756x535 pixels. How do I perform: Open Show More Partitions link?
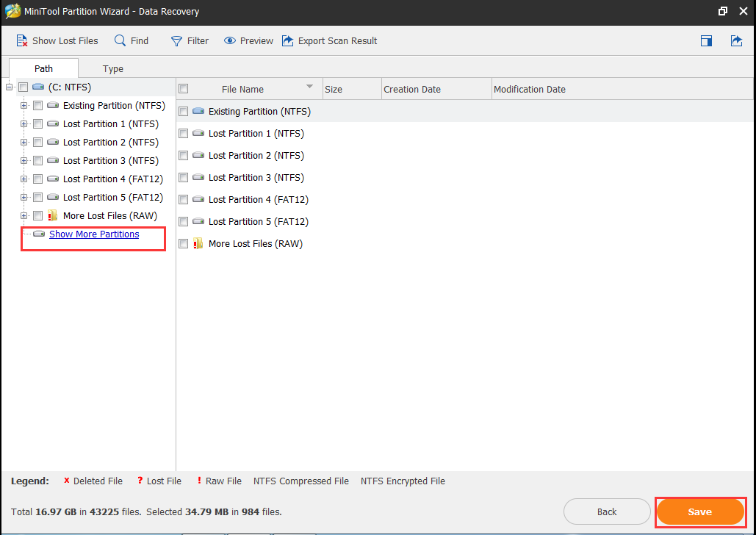click(94, 234)
